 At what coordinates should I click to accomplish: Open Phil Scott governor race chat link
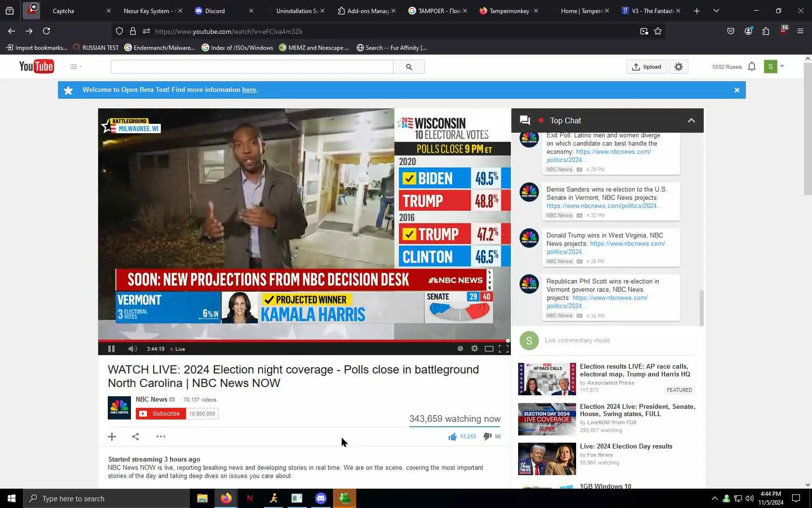pos(610,298)
